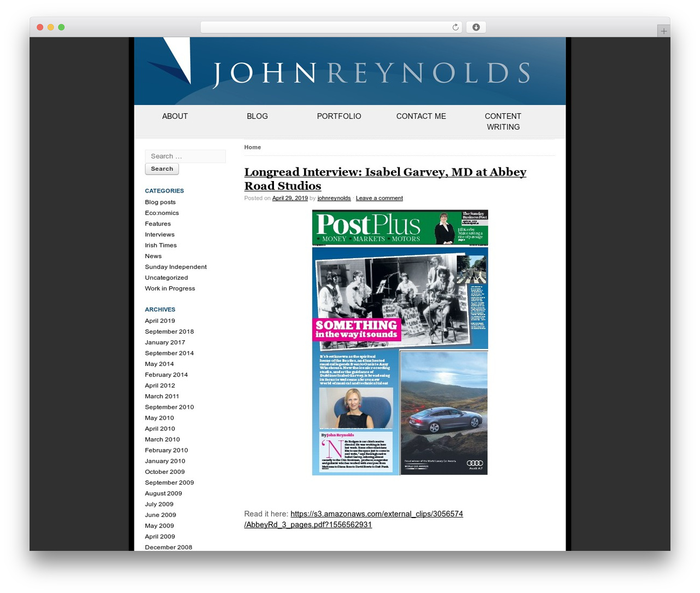Open the April 2012 archive
Image resolution: width=700 pixels, height=593 pixels.
pos(160,386)
